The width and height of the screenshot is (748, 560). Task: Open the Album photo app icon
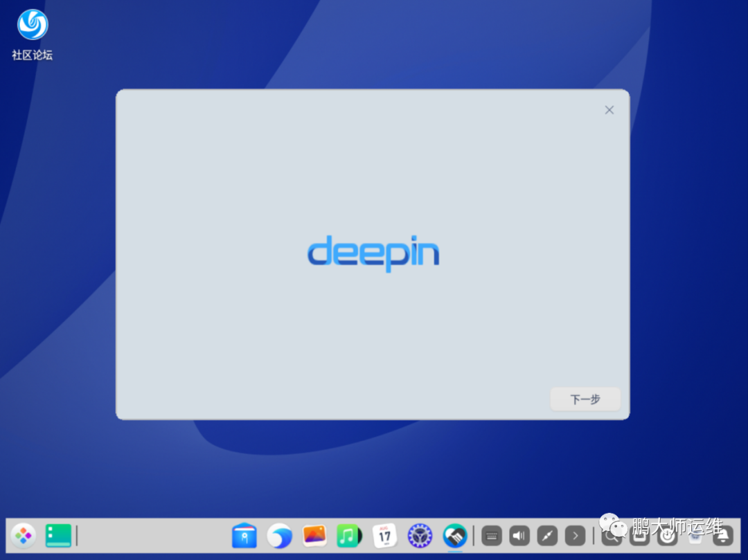click(314, 536)
